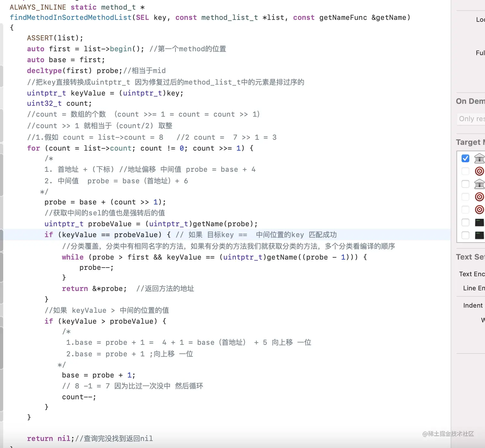Click the findMethodInSortedMethodList function name

(x=70, y=17)
